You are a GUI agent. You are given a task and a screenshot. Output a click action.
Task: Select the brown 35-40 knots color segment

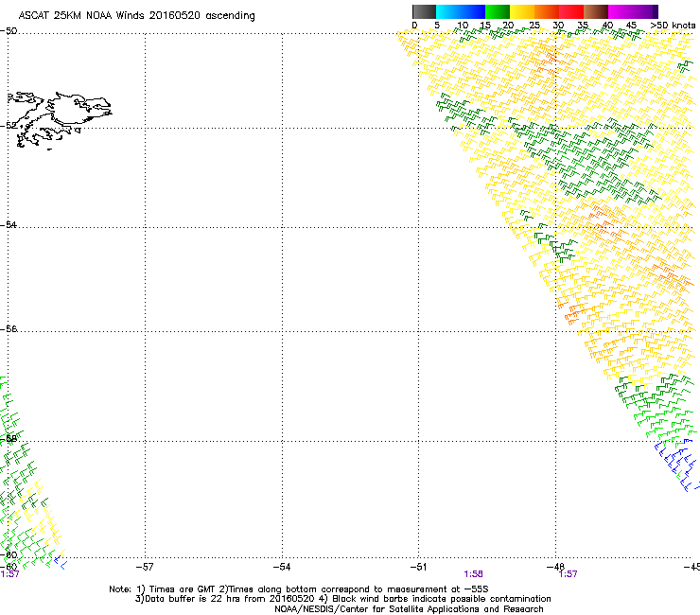596,11
